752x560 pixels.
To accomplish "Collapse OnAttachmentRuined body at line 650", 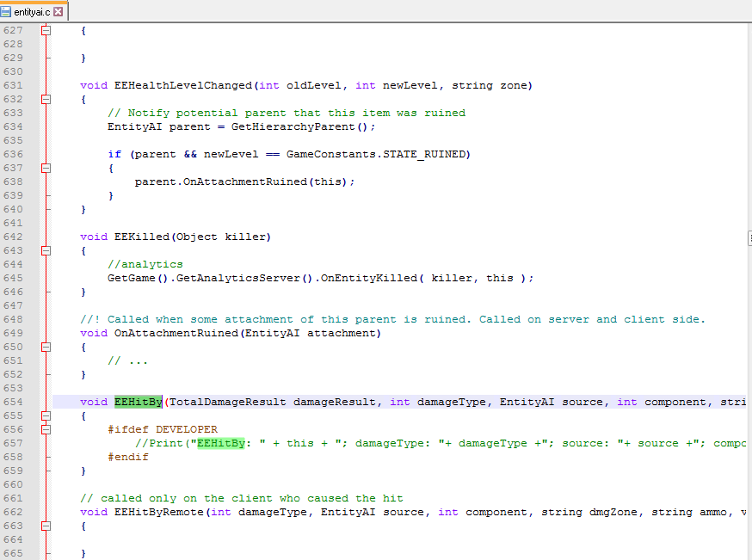I will (46, 348).
